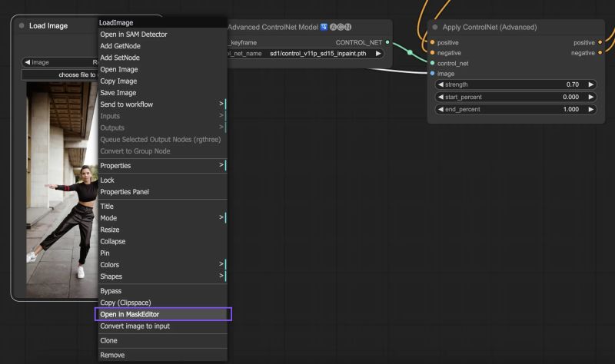This screenshot has height=364, width=615.
Task: Click the negative input connector dot
Action: point(432,52)
